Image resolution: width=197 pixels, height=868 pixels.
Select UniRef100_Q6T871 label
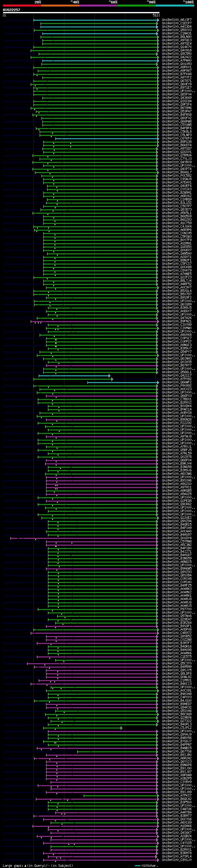177,81
